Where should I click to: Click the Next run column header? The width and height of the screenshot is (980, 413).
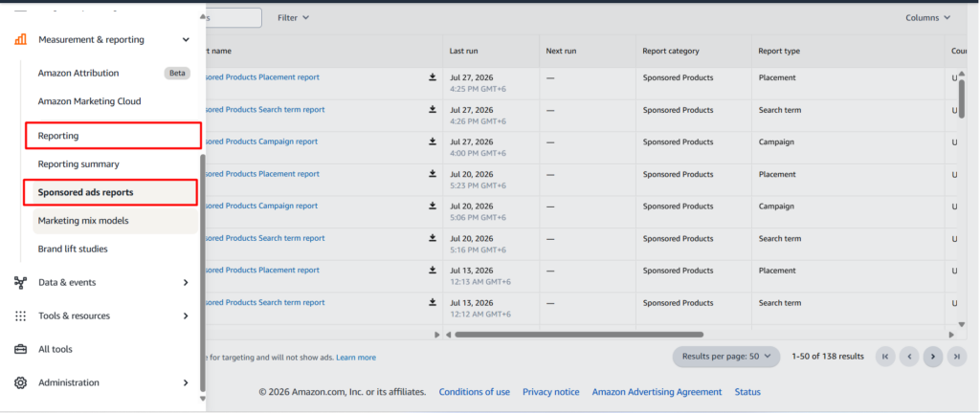(x=561, y=52)
